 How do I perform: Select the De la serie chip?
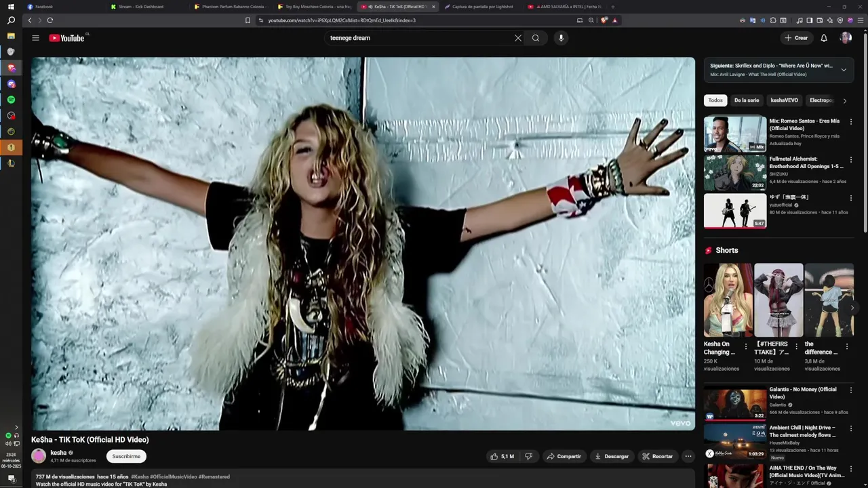pyautogui.click(x=747, y=100)
